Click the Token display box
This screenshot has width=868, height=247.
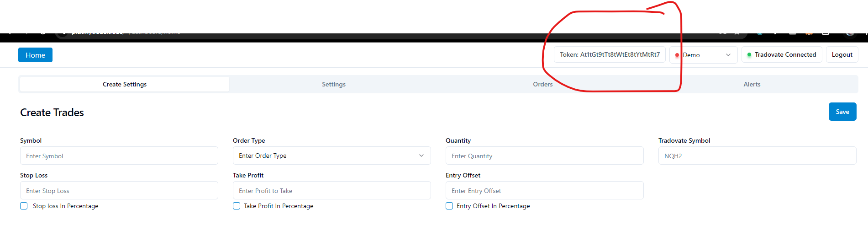pos(610,54)
